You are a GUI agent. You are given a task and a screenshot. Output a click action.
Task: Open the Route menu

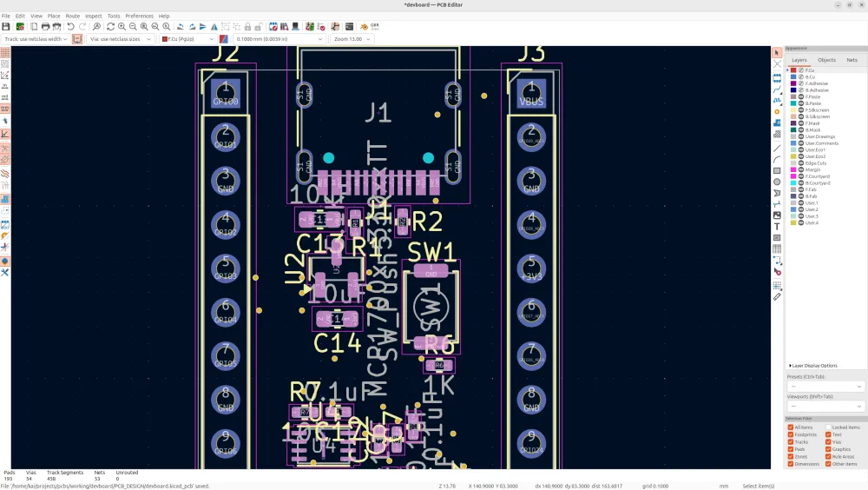[73, 16]
